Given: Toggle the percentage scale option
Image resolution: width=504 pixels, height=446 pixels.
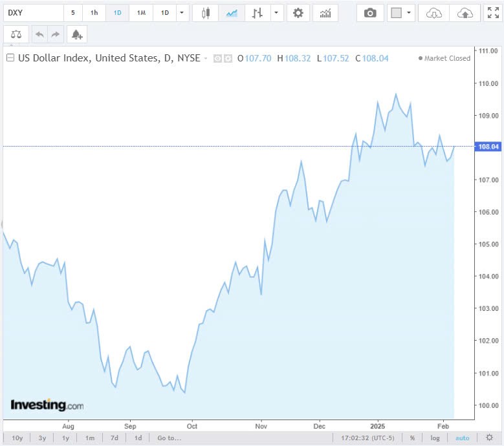Looking at the screenshot, I should [411, 438].
